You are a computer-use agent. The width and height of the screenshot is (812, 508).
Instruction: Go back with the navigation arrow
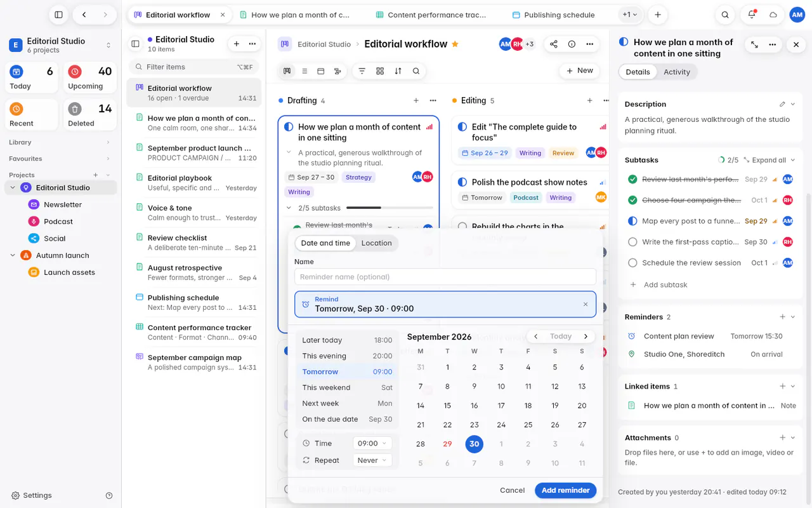pos(84,15)
